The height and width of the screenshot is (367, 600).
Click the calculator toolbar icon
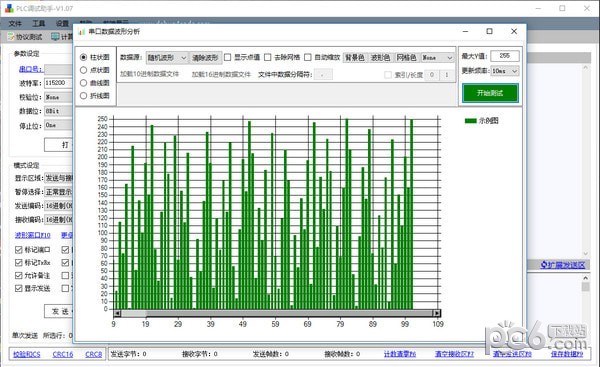[x=55, y=37]
